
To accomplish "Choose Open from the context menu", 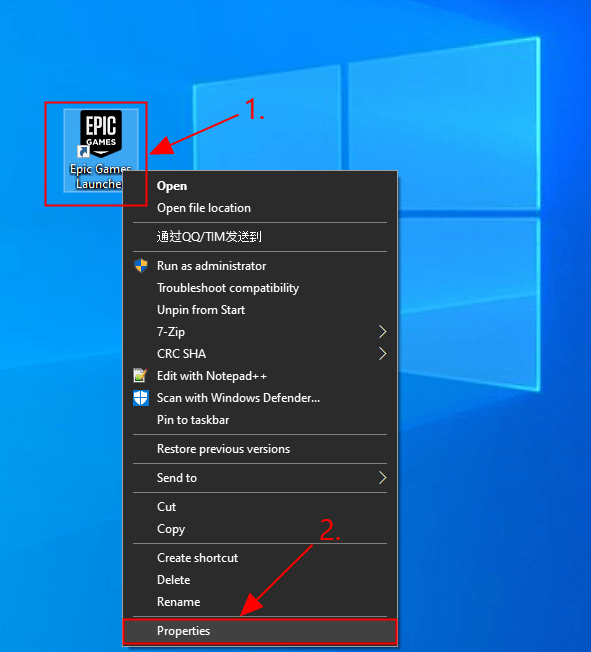I will click(x=260, y=186).
